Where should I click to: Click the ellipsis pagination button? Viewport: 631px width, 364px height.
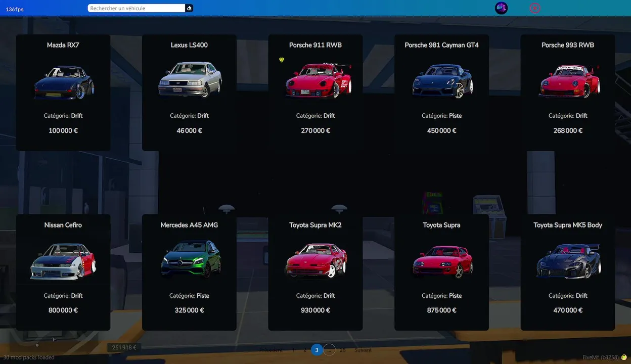(x=329, y=350)
